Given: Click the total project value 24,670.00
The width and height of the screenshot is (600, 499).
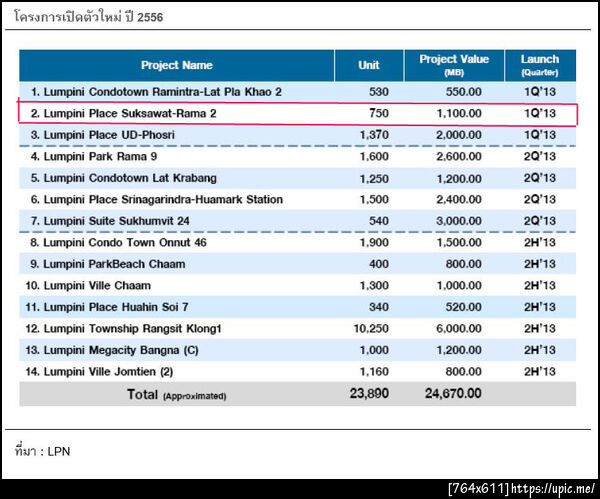Looking at the screenshot, I should click(x=453, y=393).
